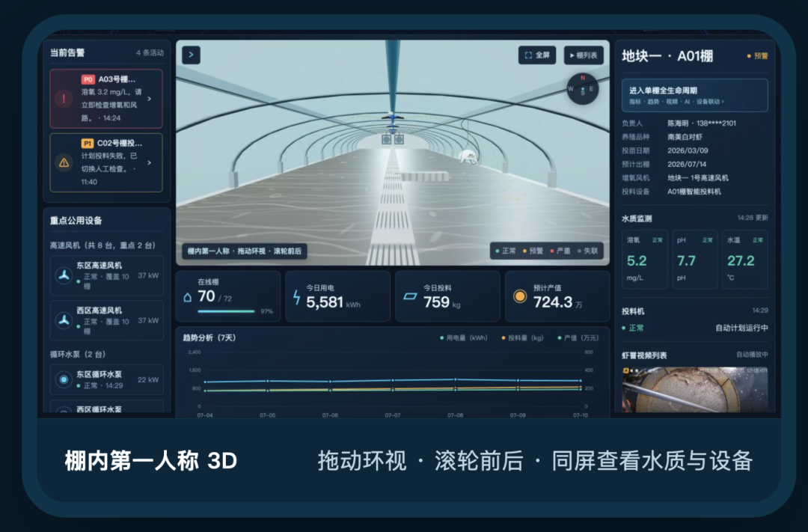
Task: Click the 溶氧 5.2 mg/L card
Action: coord(645,260)
